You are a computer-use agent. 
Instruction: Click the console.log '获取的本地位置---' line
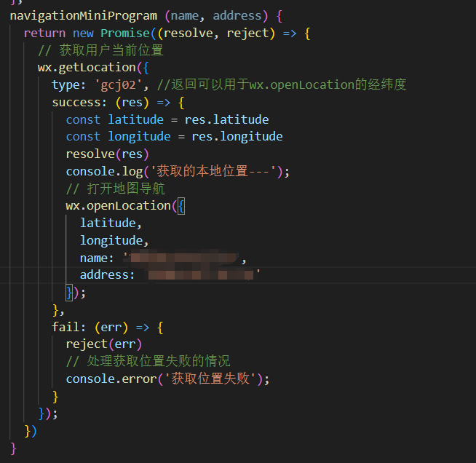pos(178,172)
